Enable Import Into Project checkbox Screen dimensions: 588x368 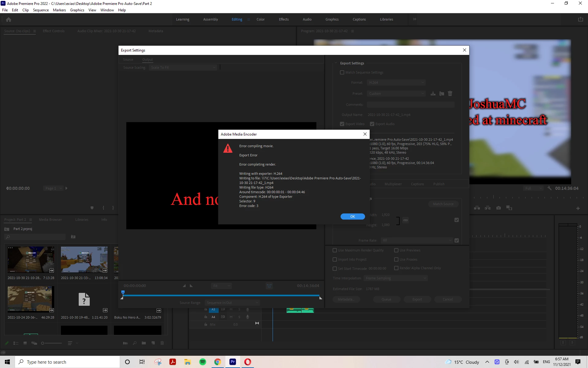(x=335, y=259)
